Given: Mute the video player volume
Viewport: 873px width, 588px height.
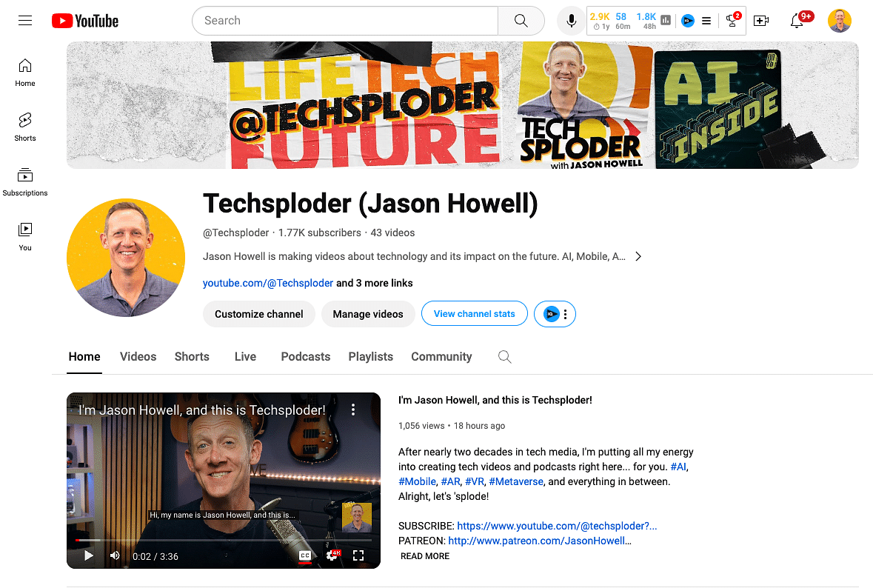Looking at the screenshot, I should pyautogui.click(x=115, y=555).
